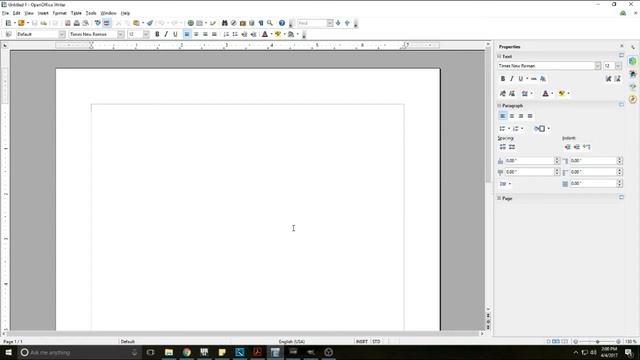Click the Print icon in the toolbar
Screen dimensions: 640x360
click(76, 23)
